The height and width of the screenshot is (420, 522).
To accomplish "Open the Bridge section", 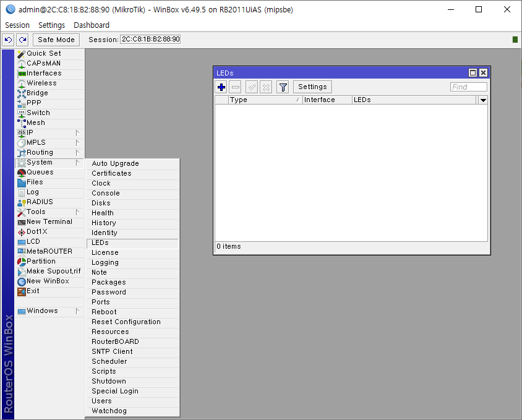I will (x=49, y=93).
